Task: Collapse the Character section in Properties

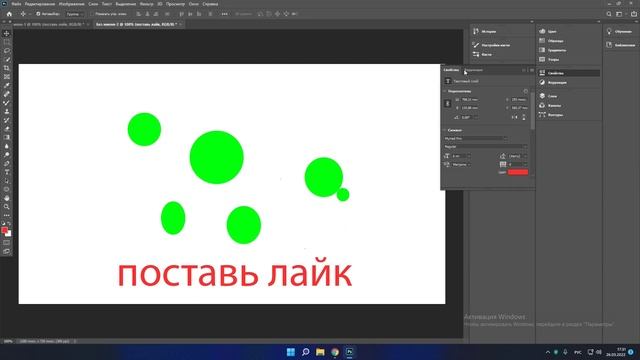Action: (445, 130)
